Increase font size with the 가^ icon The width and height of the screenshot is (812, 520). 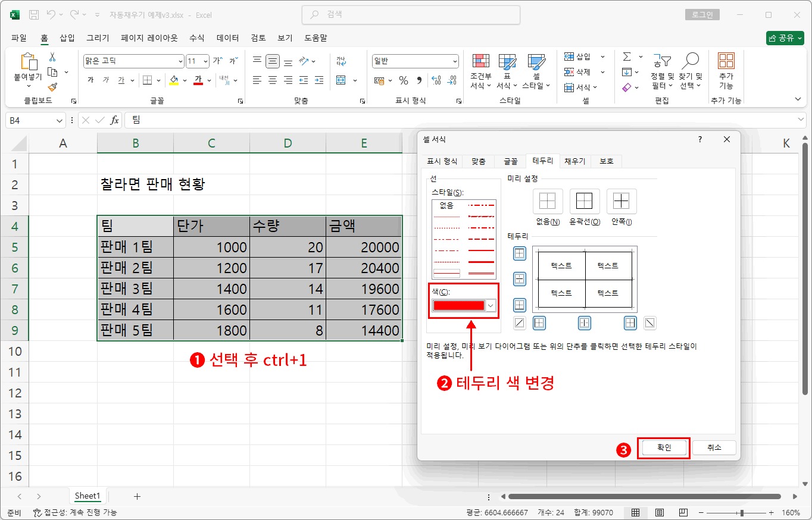click(218, 61)
